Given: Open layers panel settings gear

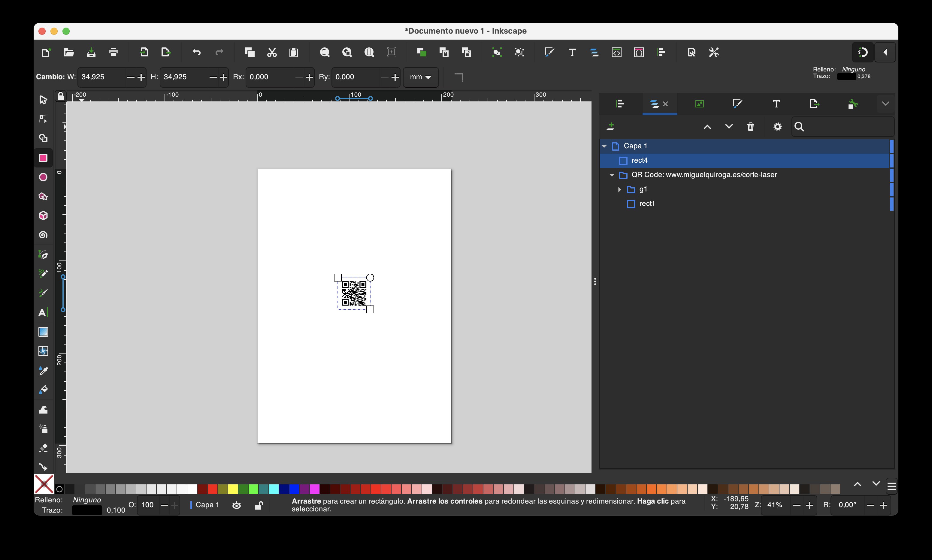Looking at the screenshot, I should click(x=777, y=127).
